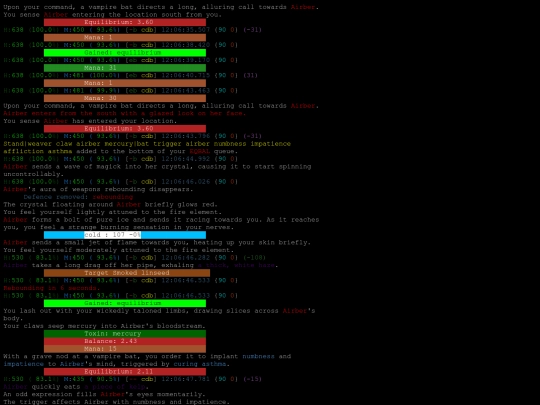Click the prompt line timestamped 12:06:47.781
The height and width of the screenshot is (405, 540).
(132, 379)
